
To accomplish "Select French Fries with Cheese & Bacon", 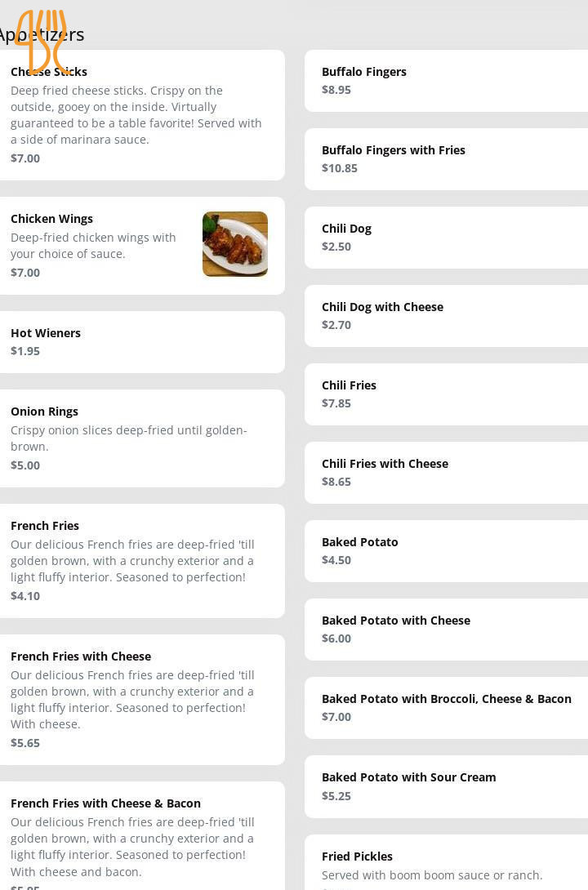I will point(142,835).
